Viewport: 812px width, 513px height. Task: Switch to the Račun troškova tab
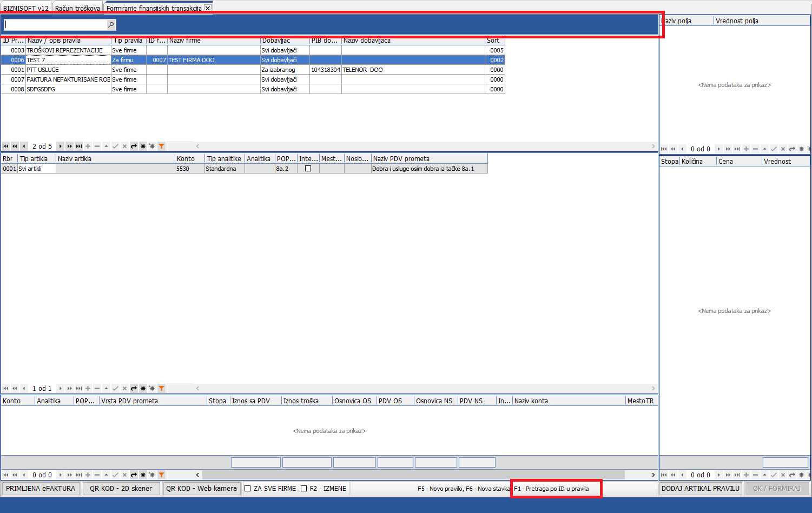[x=77, y=8]
